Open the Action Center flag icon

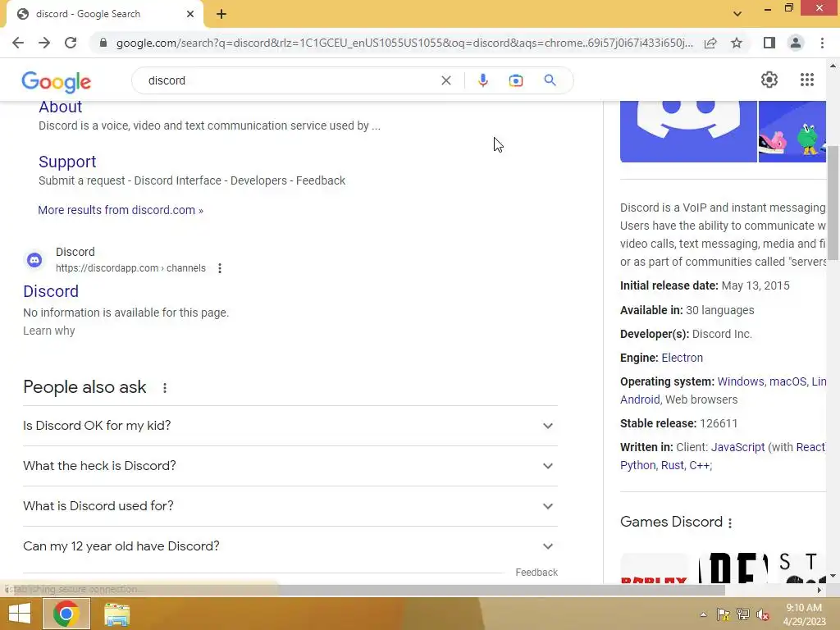[x=724, y=614]
